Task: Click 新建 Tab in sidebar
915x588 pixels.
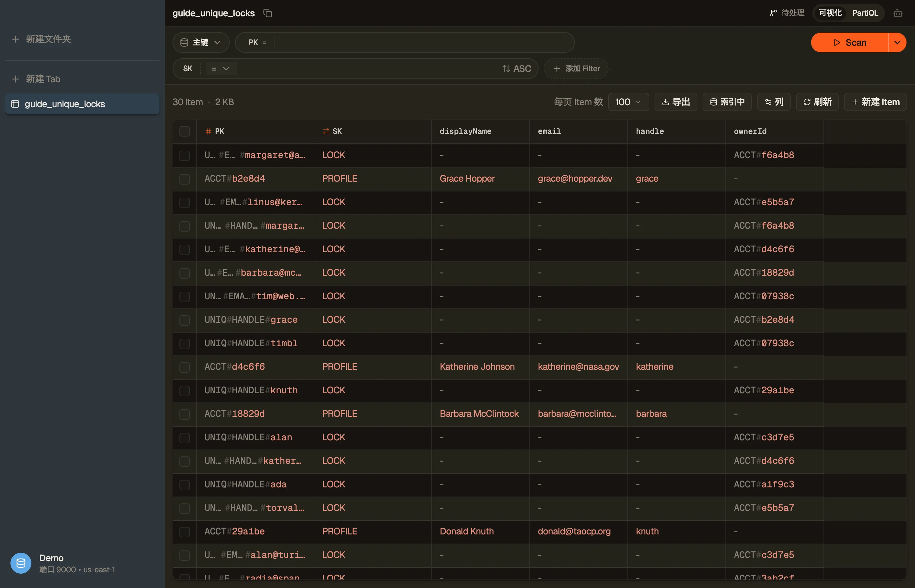Action: coord(36,79)
